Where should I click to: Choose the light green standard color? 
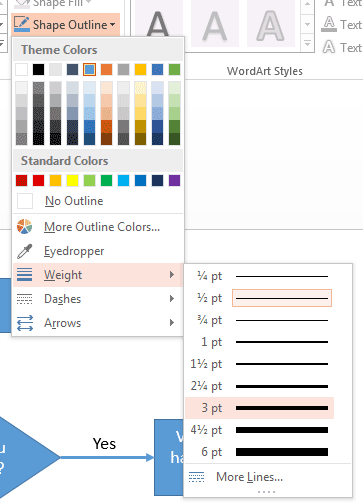click(x=89, y=180)
